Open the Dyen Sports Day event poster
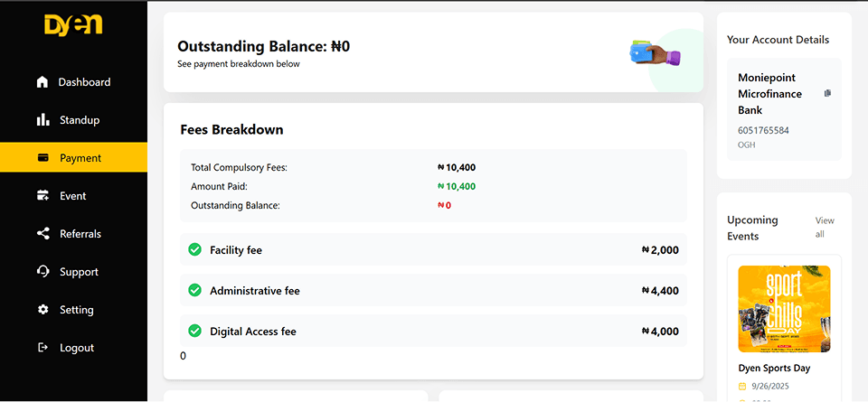Image resolution: width=868 pixels, height=402 pixels. (x=785, y=309)
